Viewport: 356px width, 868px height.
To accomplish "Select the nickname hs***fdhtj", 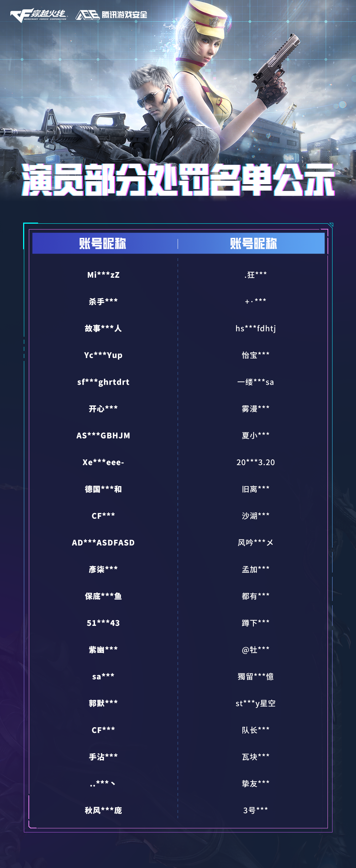I will click(x=256, y=328).
